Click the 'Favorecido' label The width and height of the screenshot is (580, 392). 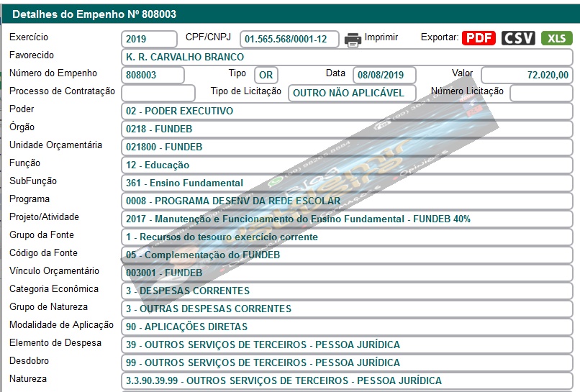[x=32, y=55]
